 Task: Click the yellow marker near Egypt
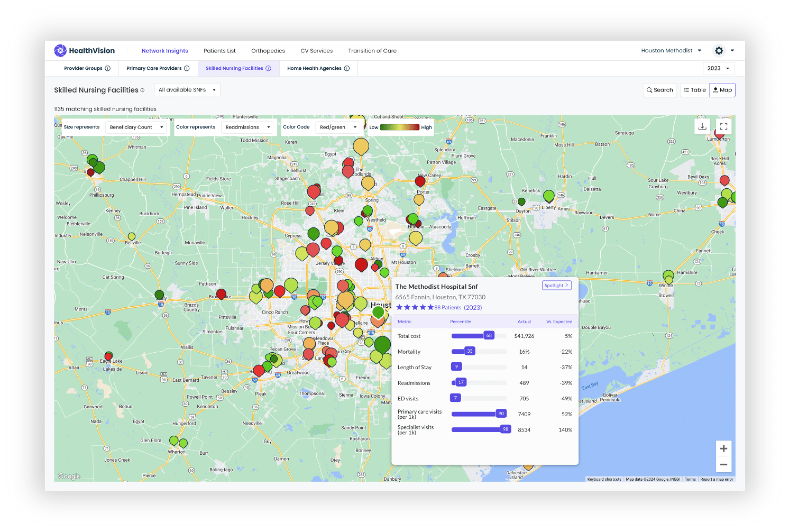pos(361,146)
